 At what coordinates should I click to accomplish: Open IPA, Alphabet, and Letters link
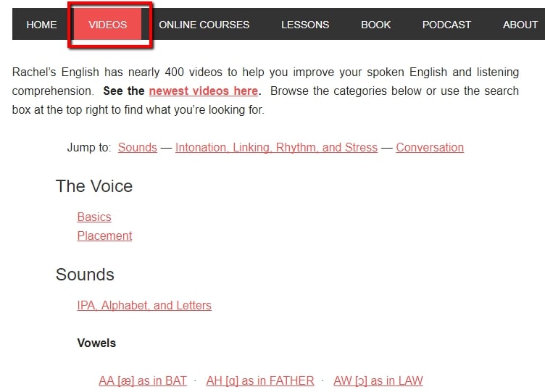click(144, 305)
